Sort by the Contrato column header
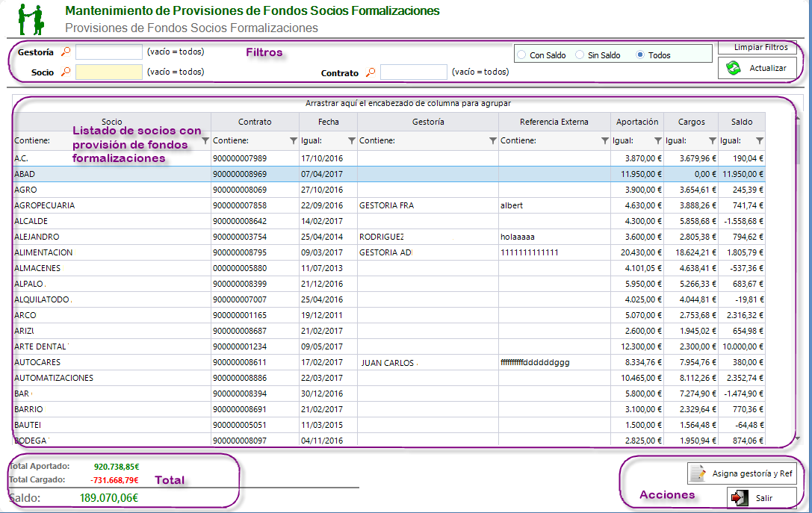This screenshot has width=812, height=513. point(255,122)
